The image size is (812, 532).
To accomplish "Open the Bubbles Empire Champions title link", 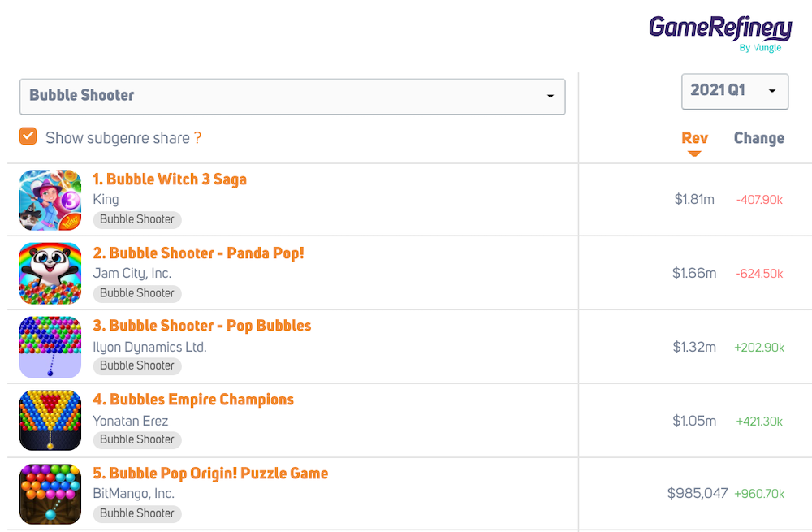I will point(193,400).
